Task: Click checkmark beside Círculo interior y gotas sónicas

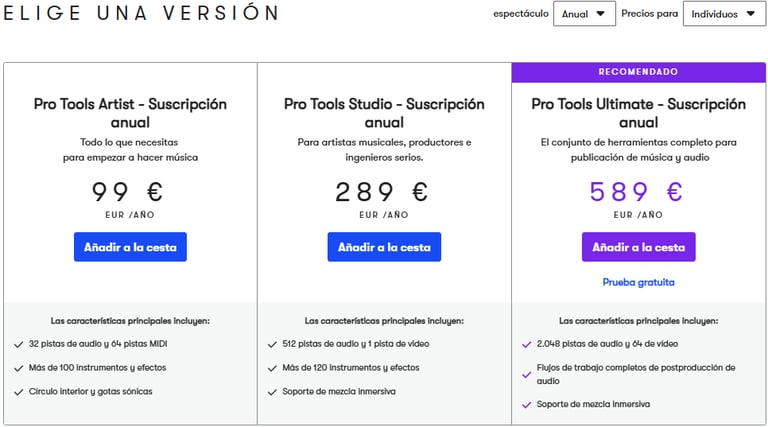Action: click(x=19, y=392)
